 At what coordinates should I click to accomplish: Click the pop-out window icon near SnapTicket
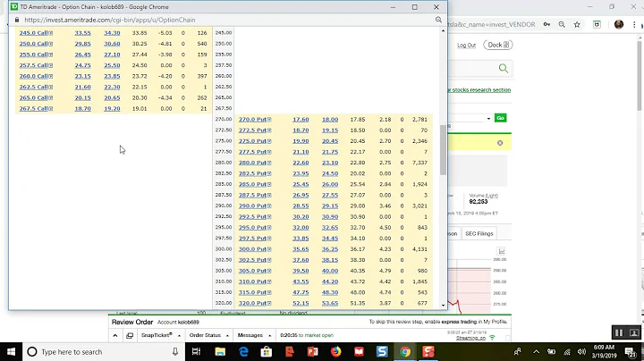pyautogui.click(x=130, y=336)
